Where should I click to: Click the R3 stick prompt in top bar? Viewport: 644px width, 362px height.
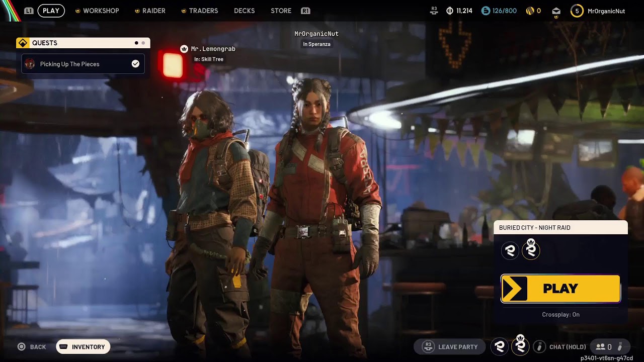point(434,11)
